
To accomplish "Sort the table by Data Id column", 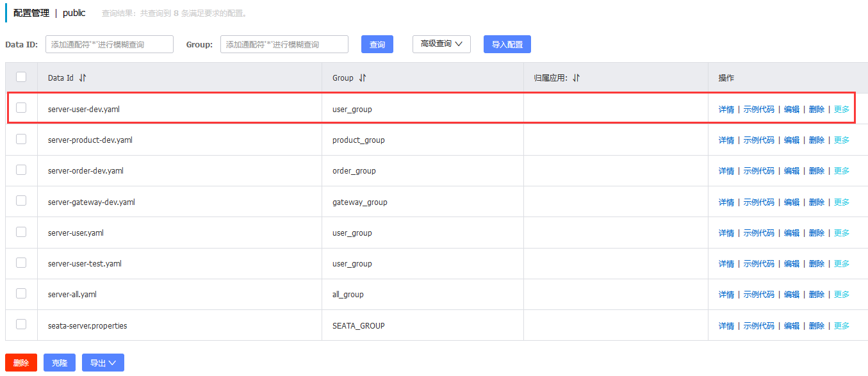I will (x=83, y=78).
